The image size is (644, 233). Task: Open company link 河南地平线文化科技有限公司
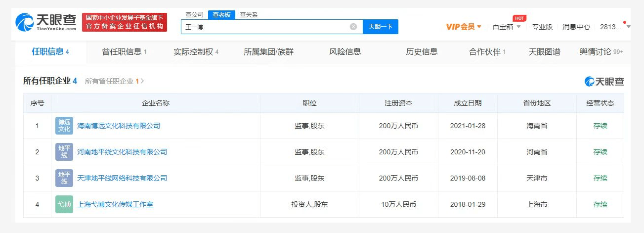coord(122,152)
